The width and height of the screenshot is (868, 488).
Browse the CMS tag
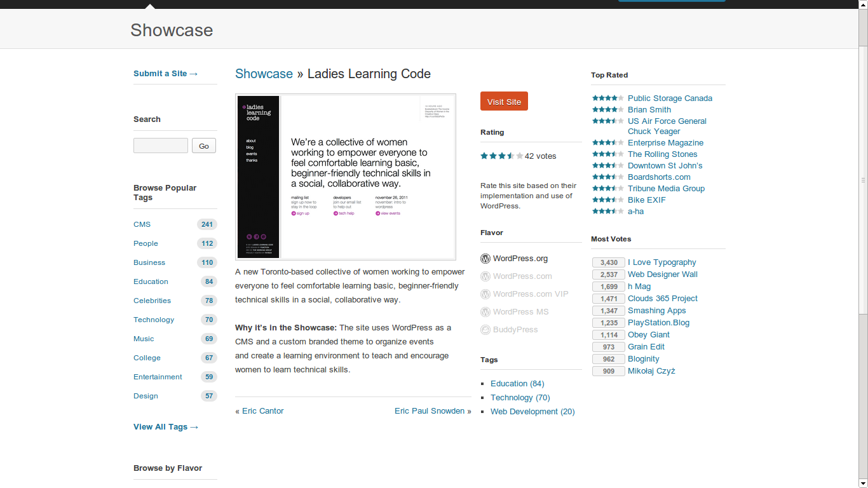tap(142, 224)
